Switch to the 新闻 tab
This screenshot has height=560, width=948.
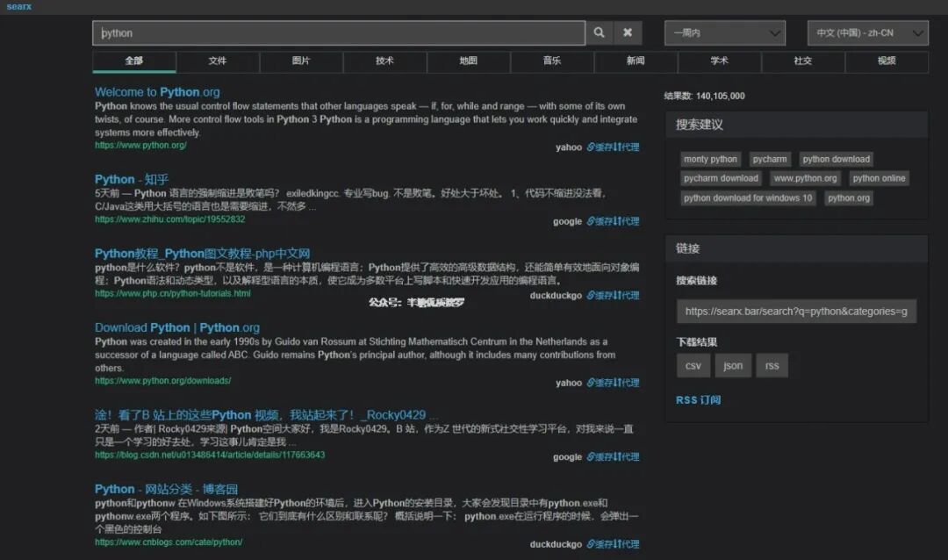pos(636,61)
